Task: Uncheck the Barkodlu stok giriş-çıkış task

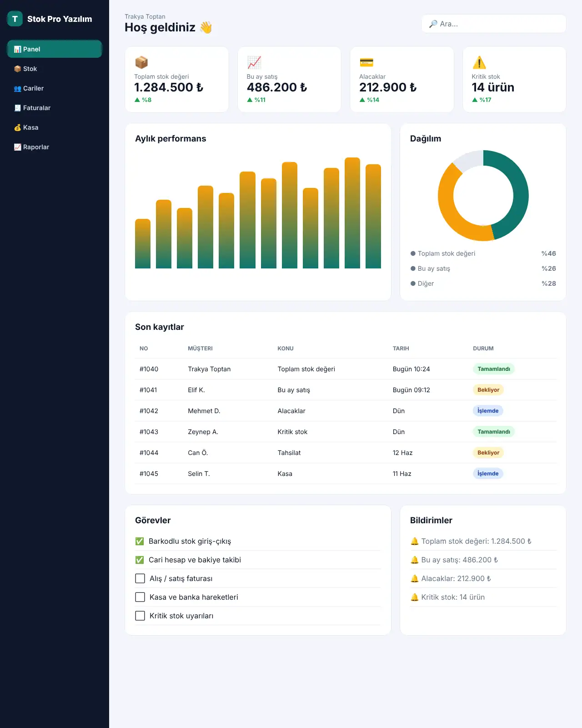Action: coord(140,541)
